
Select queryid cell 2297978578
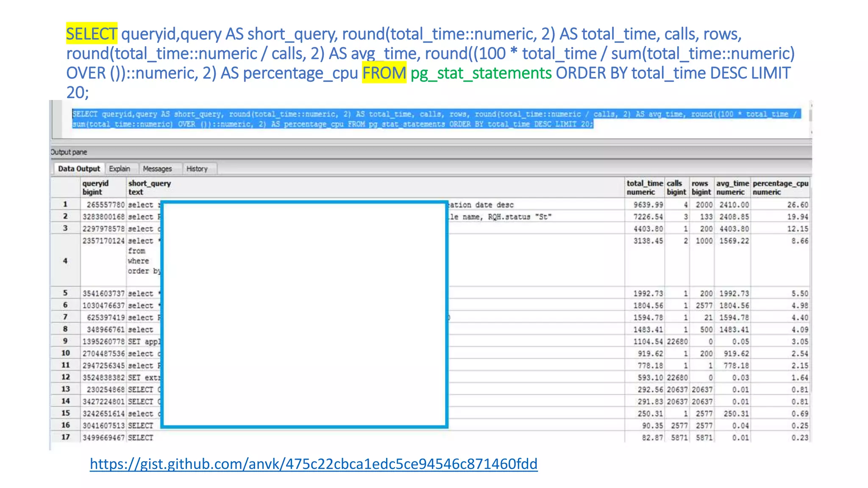pos(103,228)
